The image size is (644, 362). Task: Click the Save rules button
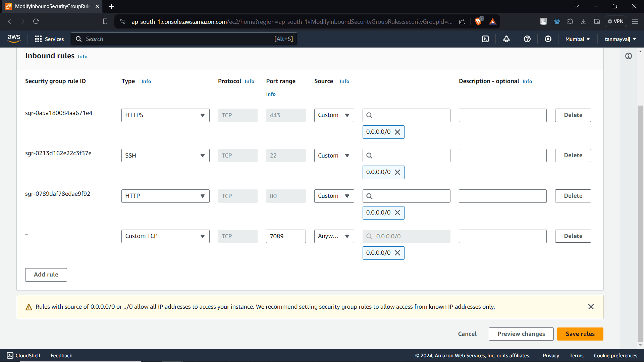pyautogui.click(x=580, y=334)
